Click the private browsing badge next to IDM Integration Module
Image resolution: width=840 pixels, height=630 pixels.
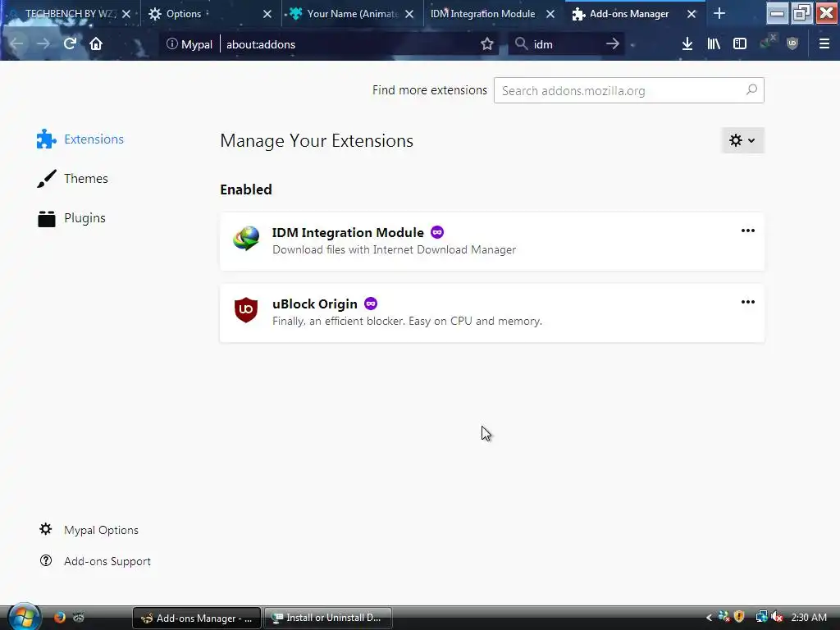click(x=437, y=232)
